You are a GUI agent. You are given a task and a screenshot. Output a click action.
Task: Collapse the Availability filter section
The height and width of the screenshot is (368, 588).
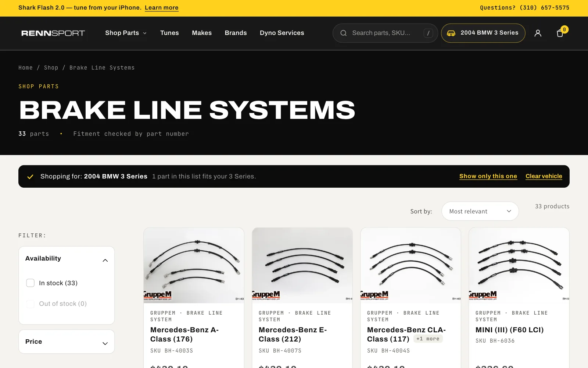click(x=67, y=259)
